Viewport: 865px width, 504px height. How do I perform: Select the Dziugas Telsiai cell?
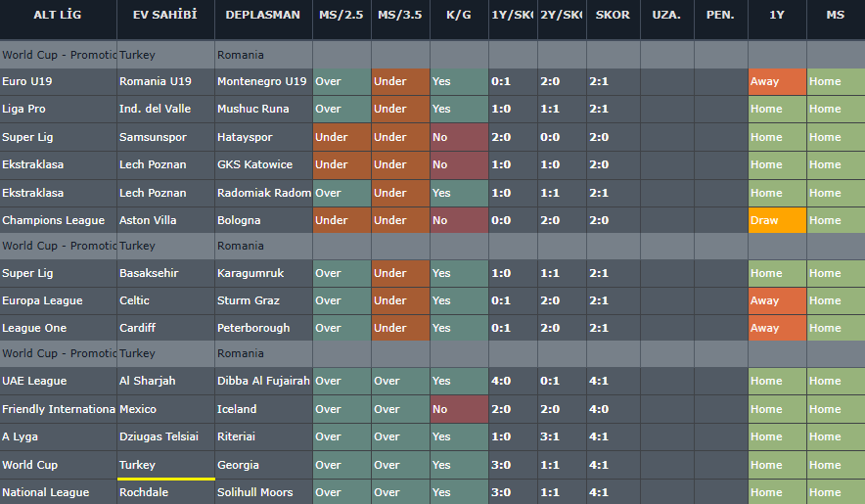pos(165,436)
